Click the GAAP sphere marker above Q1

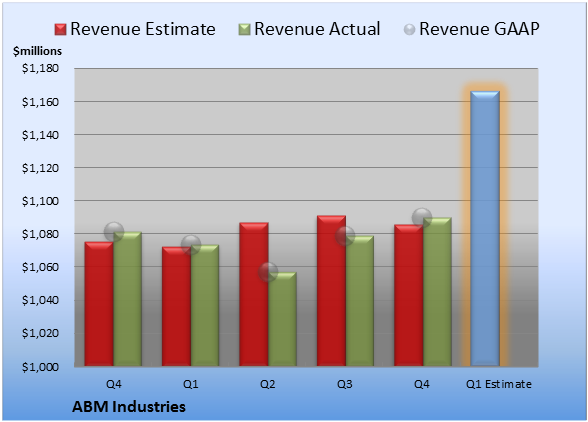[x=191, y=245]
